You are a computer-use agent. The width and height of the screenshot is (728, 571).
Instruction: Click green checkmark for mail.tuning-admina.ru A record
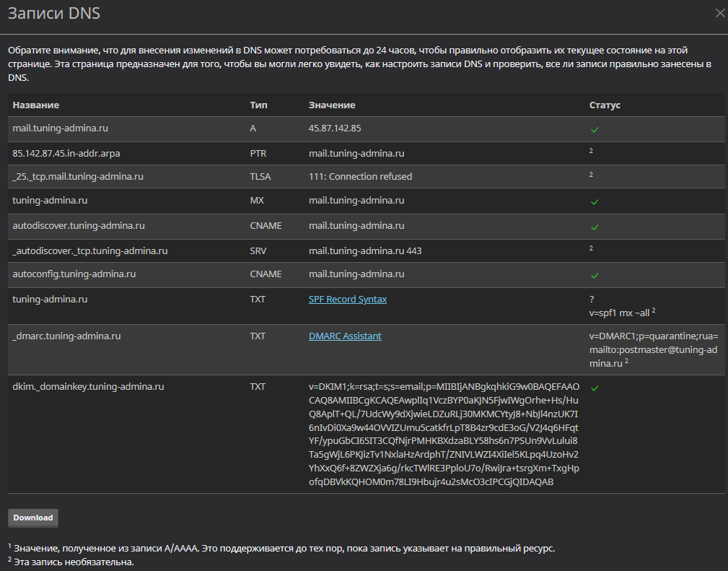point(595,130)
